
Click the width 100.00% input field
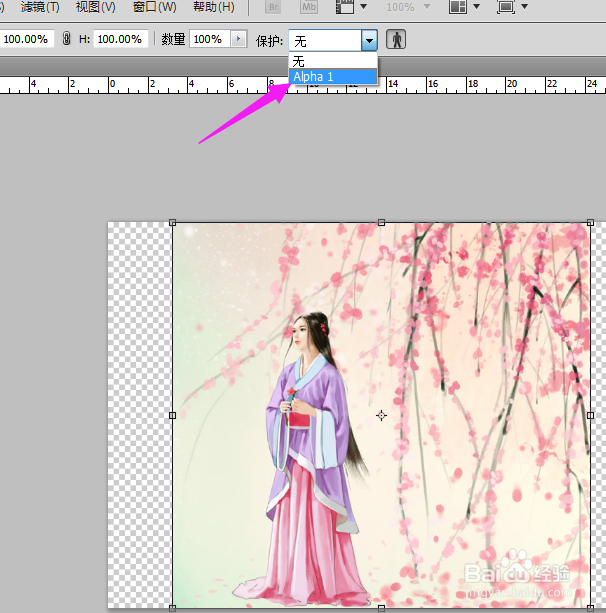(26, 39)
